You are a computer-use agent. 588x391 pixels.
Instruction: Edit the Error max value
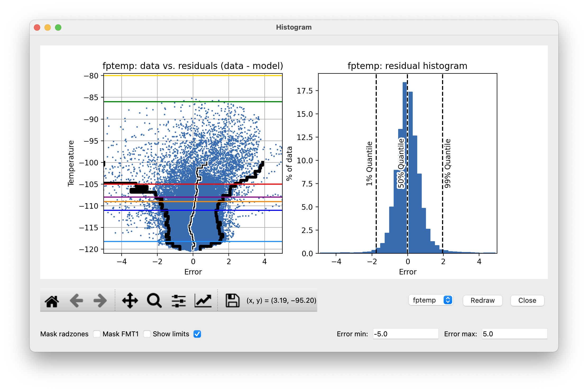tap(514, 334)
